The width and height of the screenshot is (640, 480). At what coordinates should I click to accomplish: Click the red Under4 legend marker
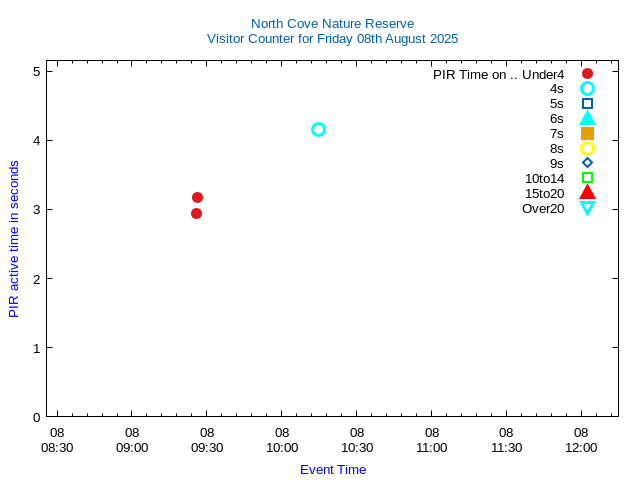(587, 74)
